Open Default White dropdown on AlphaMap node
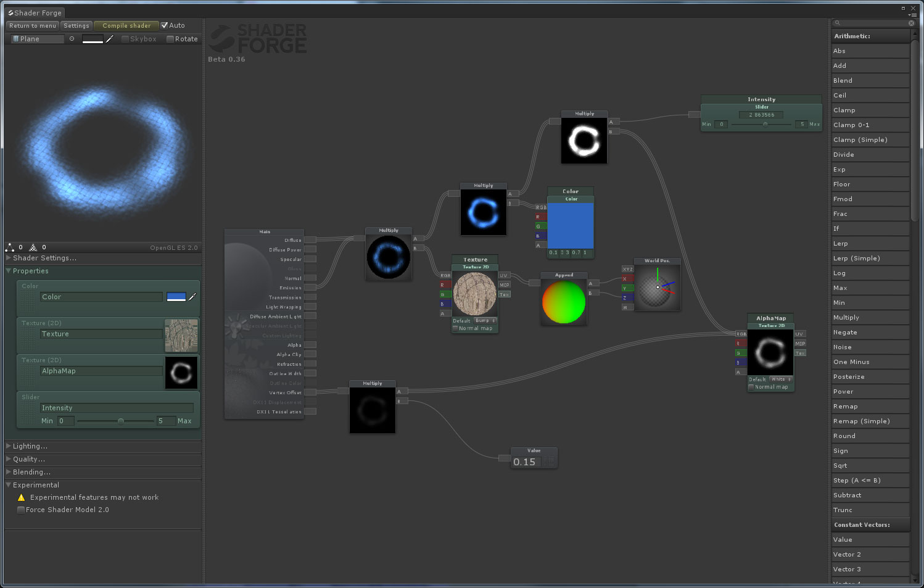The image size is (924, 588). (781, 379)
